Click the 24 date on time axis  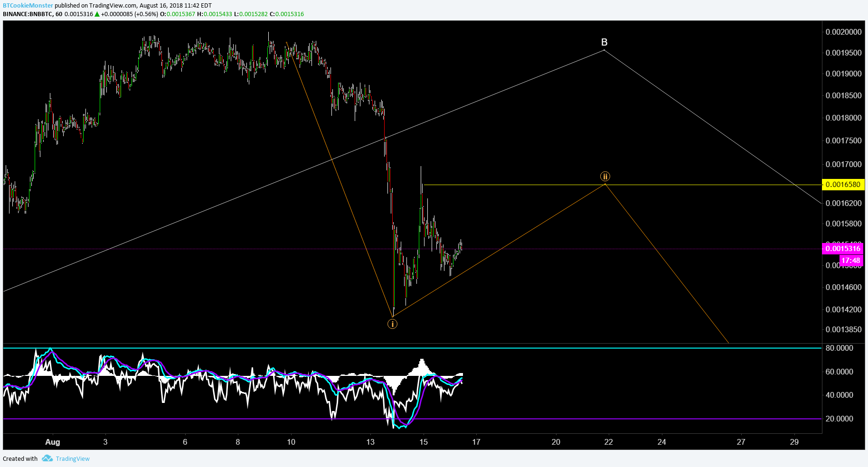click(662, 442)
